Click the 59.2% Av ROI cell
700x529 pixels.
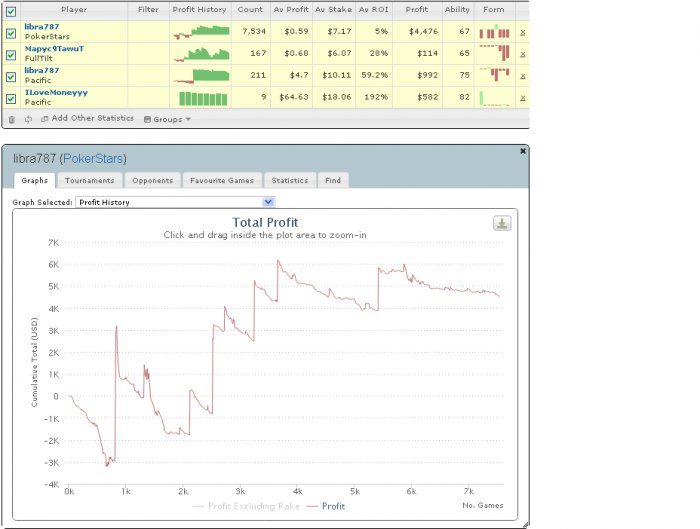point(375,75)
